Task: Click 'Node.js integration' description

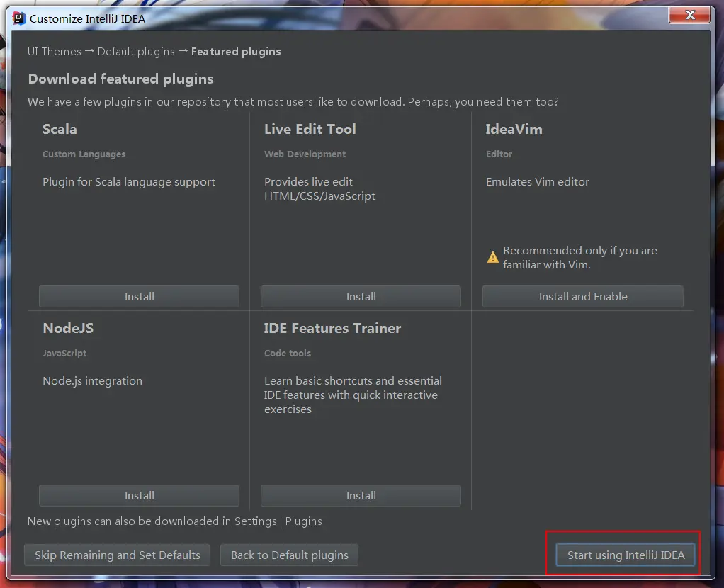Action: [x=92, y=381]
